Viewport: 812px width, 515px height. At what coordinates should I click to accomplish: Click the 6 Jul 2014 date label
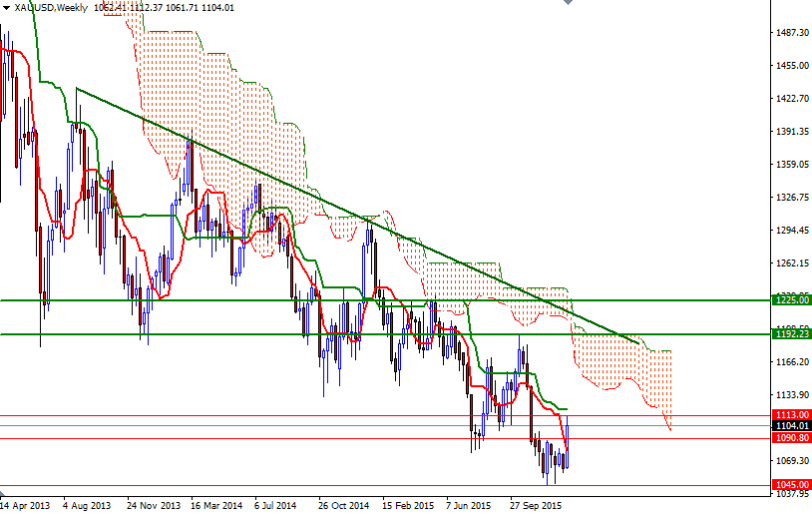[275, 505]
